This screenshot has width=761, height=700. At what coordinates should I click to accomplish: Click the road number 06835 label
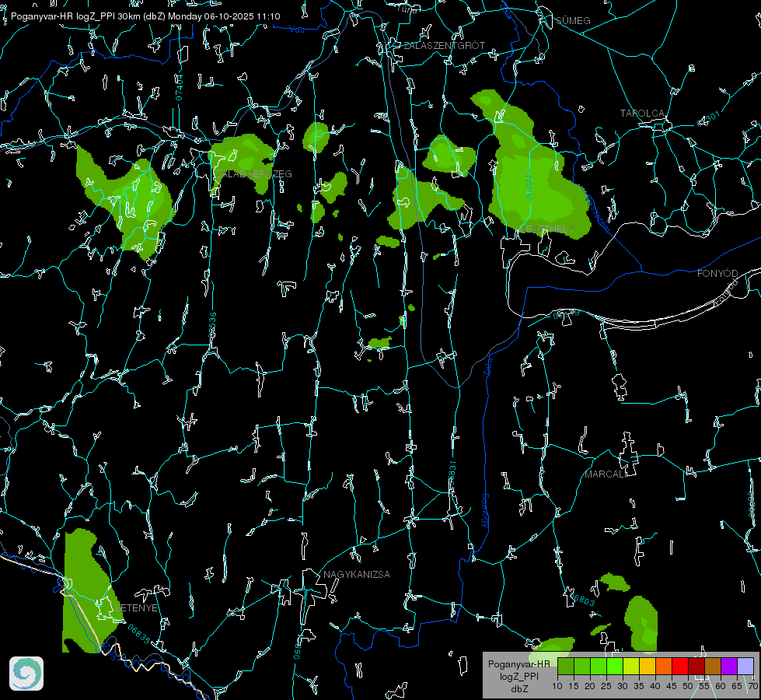pyautogui.click(x=139, y=634)
